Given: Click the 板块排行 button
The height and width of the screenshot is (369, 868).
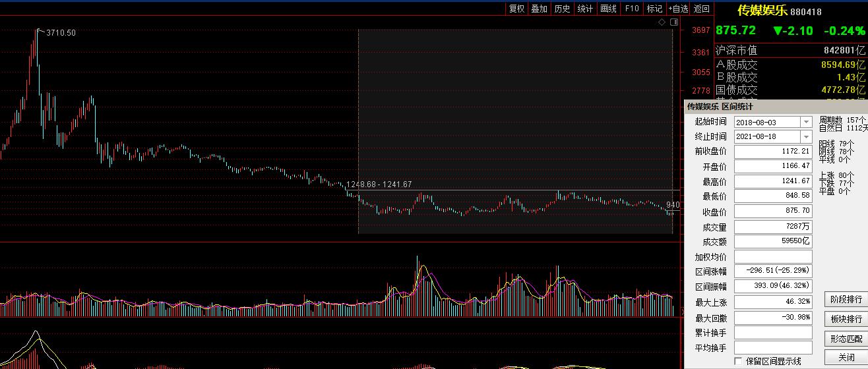Looking at the screenshot, I should [x=846, y=319].
